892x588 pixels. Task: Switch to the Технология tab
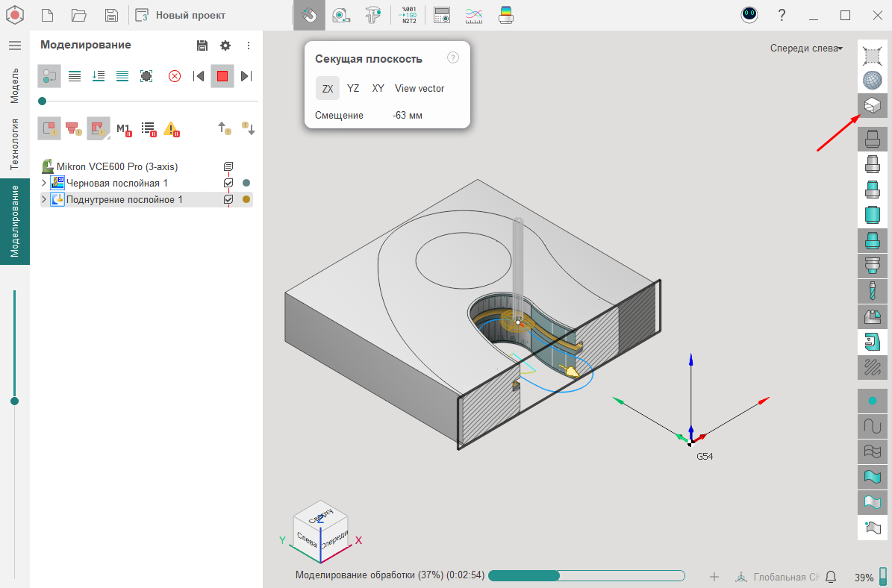tap(15, 144)
